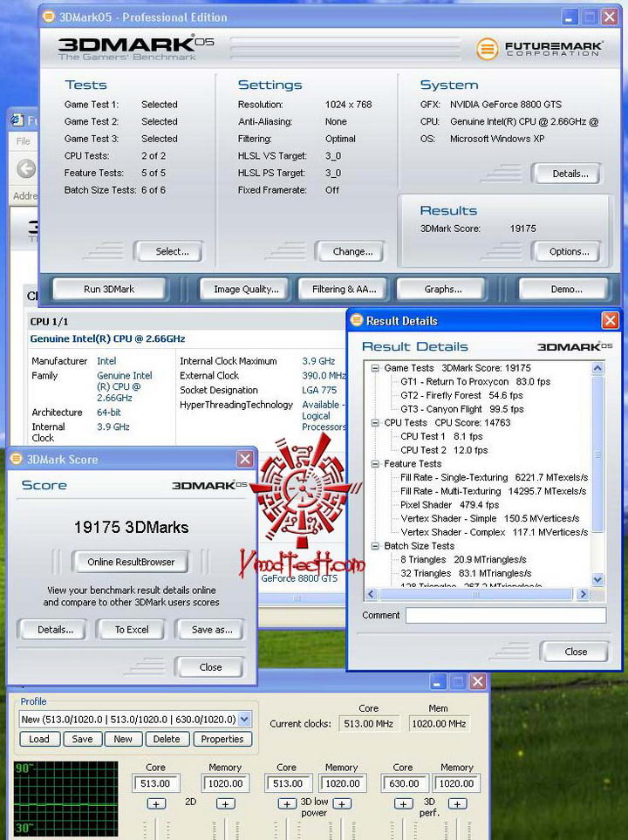Collapse the CPU Tests tree node
Screen dimensions: 628x840
coord(375,423)
